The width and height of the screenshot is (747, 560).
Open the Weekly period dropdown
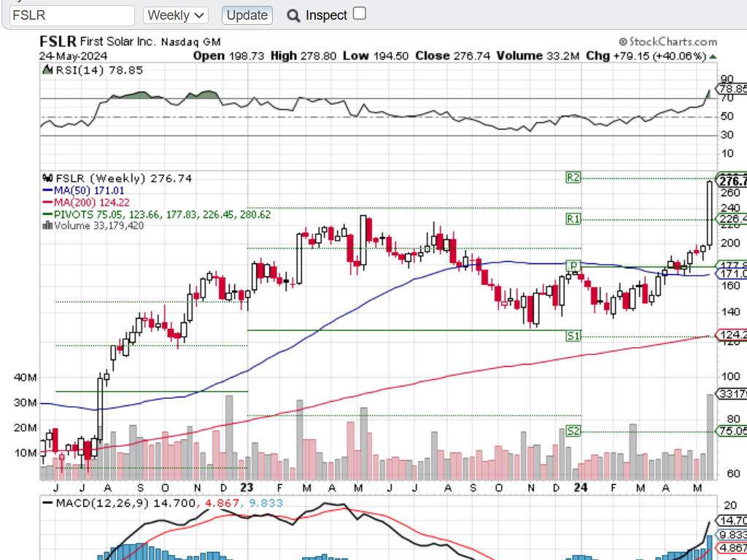[176, 15]
